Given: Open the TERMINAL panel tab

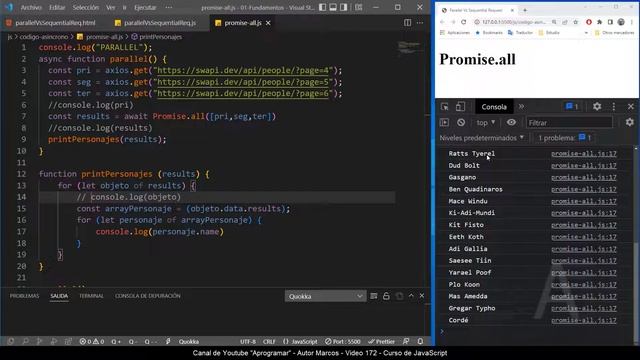Looking at the screenshot, I should (91, 296).
